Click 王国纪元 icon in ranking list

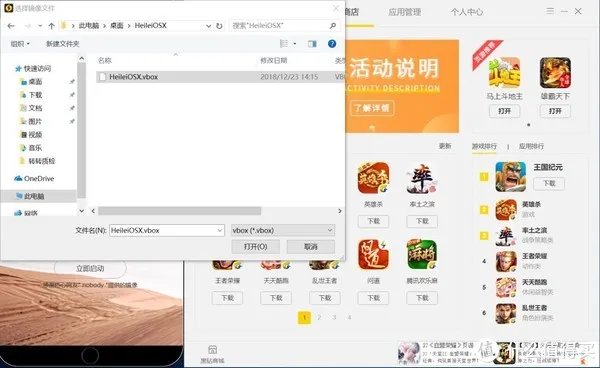pos(510,177)
